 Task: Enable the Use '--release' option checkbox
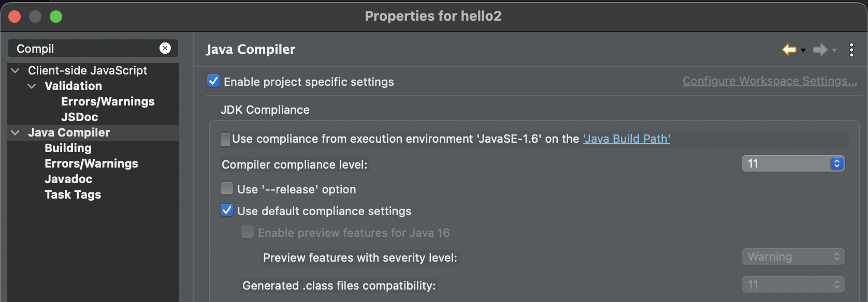(x=227, y=189)
